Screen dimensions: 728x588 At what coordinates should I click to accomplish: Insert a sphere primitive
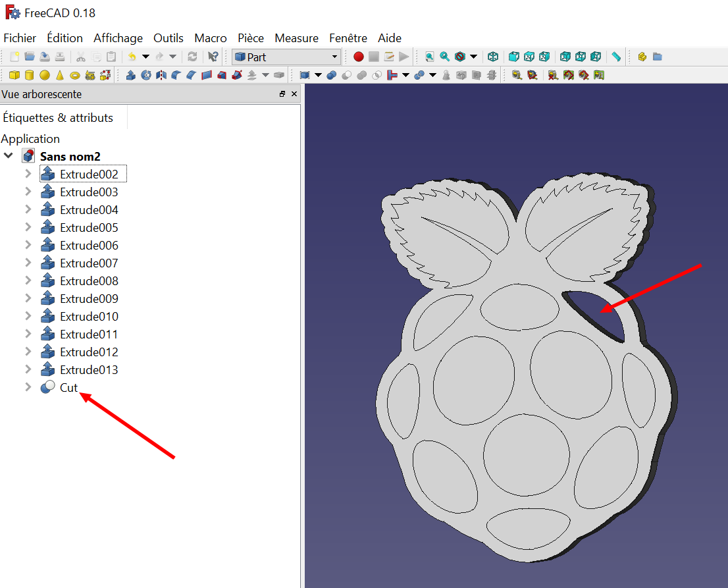pos(45,75)
